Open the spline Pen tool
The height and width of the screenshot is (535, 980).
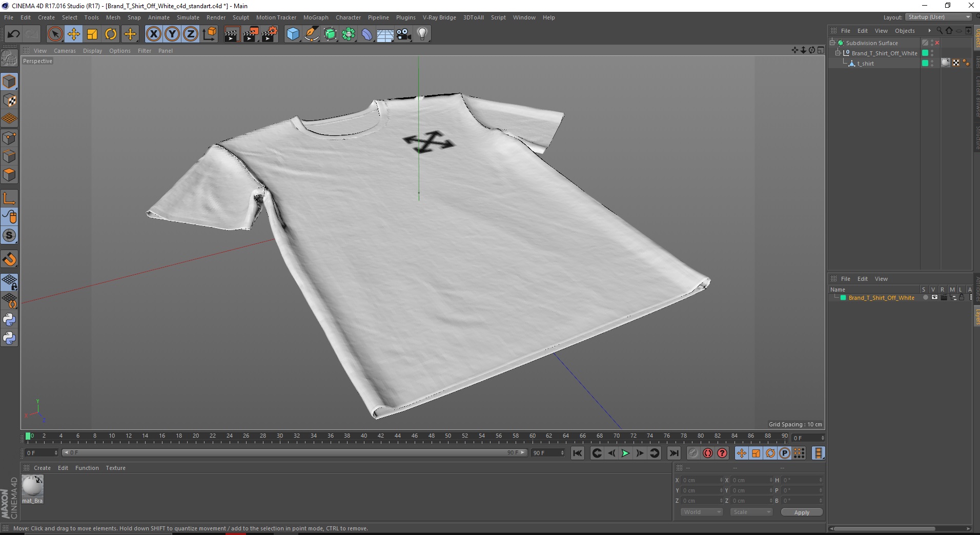(x=312, y=34)
